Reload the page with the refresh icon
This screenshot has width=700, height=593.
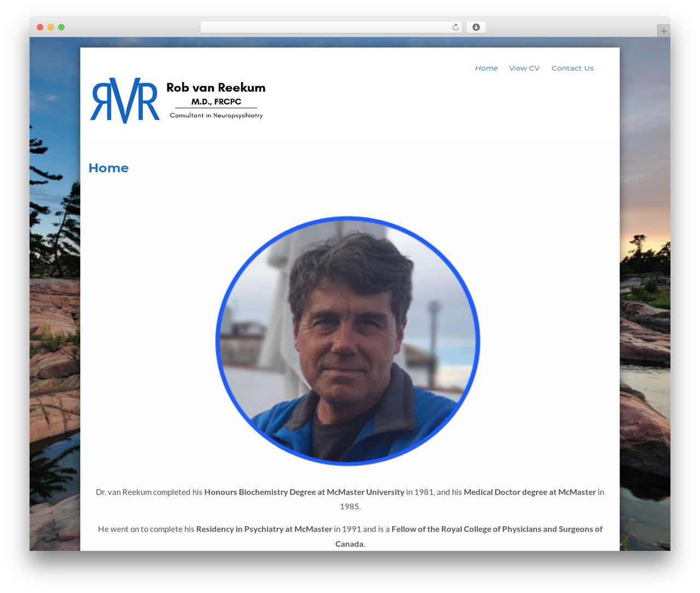(455, 27)
